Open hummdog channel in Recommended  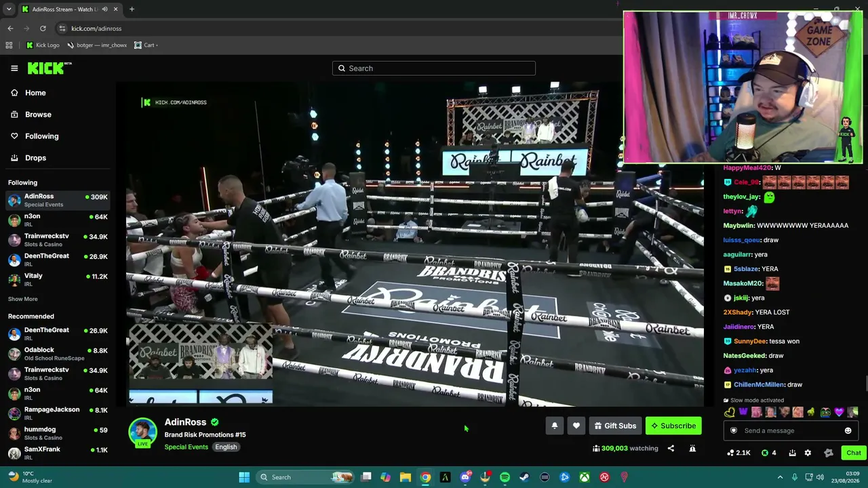[58, 433]
